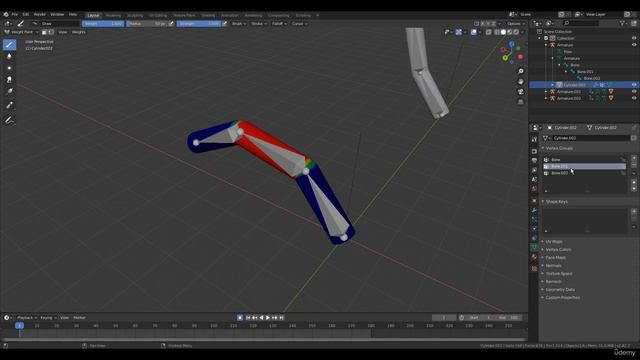Open the World properties tab
Image resolution: width=640 pixels, height=360 pixels.
534,189
